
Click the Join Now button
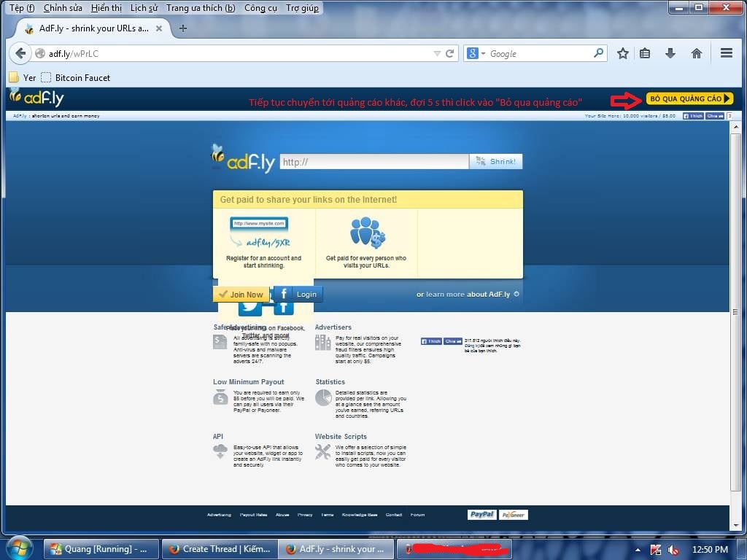point(241,295)
